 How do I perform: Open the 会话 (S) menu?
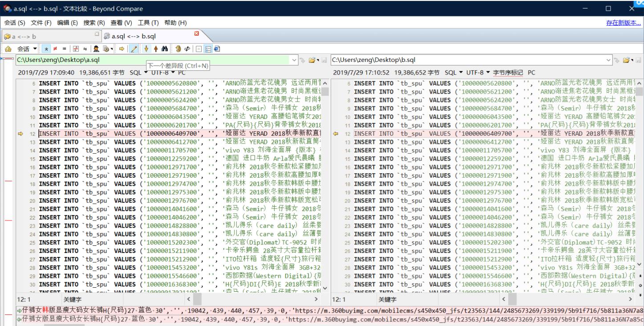click(15, 23)
